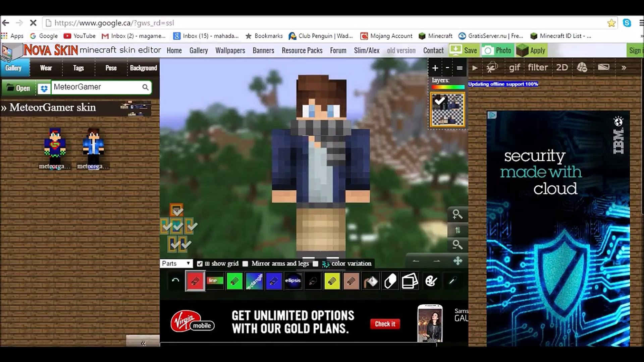Zoom in with the magnifier plus
This screenshot has width=644, height=362.
(458, 215)
